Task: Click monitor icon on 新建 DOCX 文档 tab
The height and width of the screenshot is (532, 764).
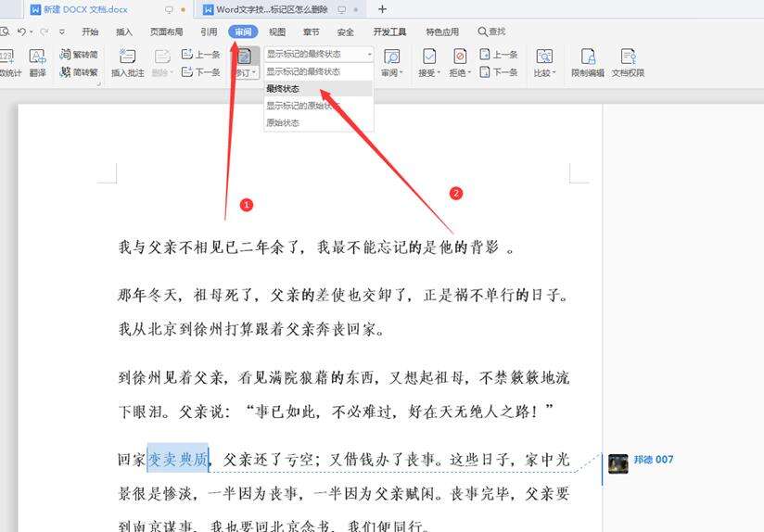Action: (169, 9)
